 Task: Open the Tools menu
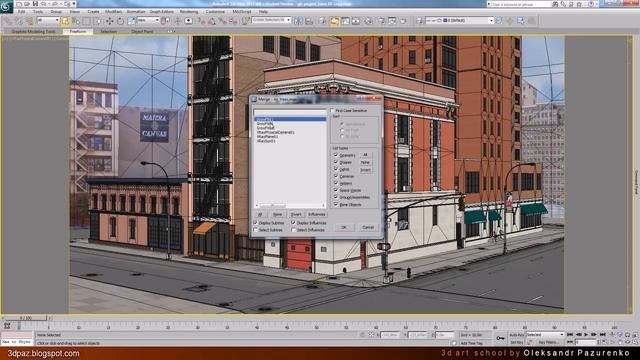38,12
